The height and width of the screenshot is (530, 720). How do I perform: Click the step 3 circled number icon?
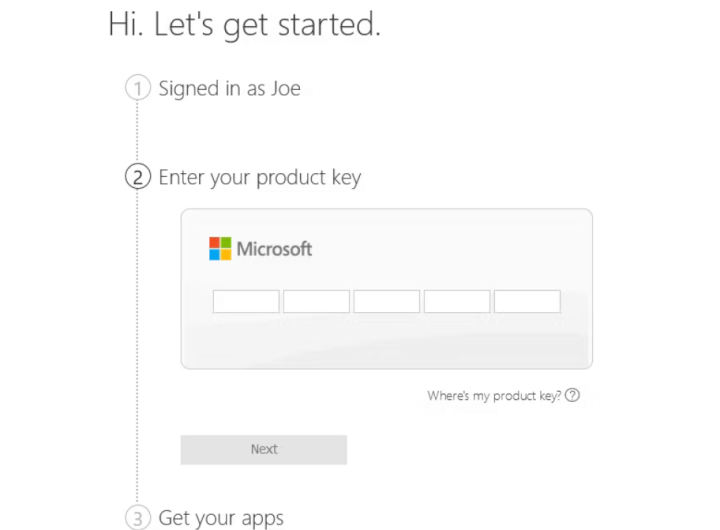[137, 517]
